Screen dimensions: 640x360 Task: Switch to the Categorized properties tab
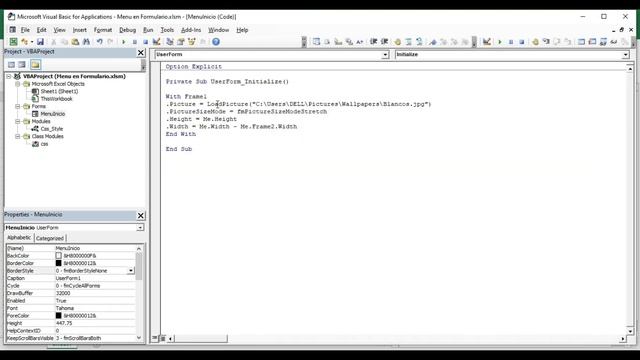[50, 238]
